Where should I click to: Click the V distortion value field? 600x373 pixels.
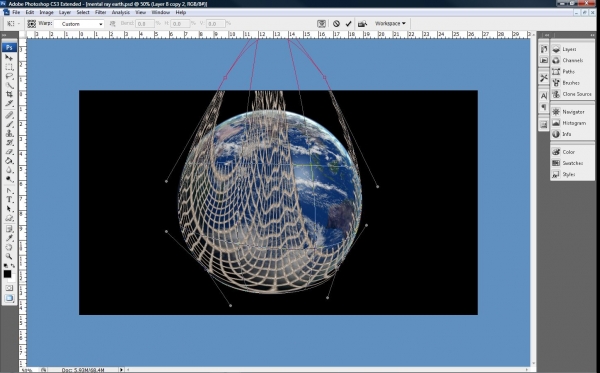[x=216, y=24]
